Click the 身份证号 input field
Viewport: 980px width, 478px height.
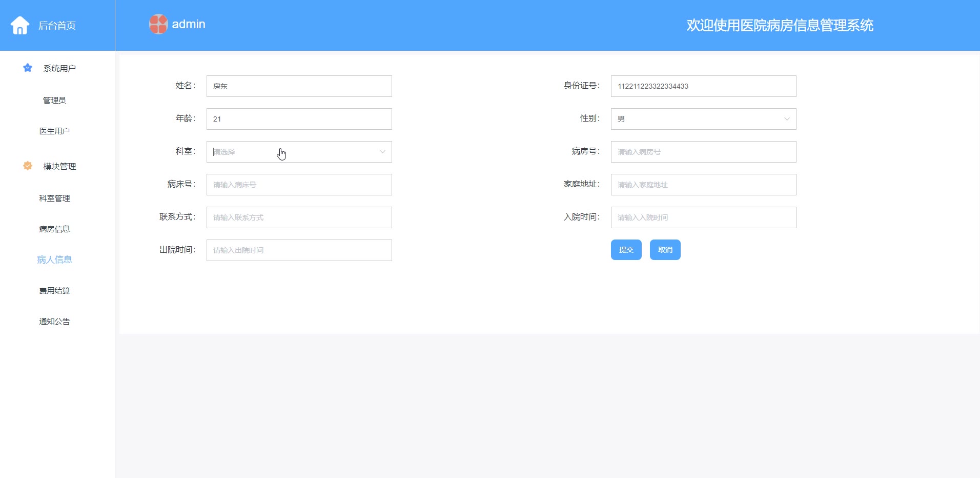[x=704, y=86]
